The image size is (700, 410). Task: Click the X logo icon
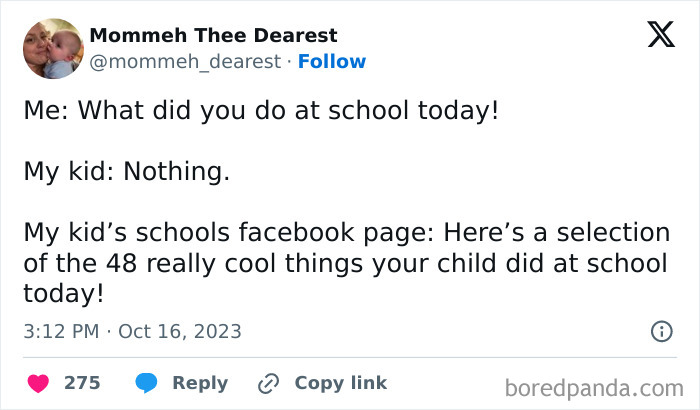click(660, 36)
